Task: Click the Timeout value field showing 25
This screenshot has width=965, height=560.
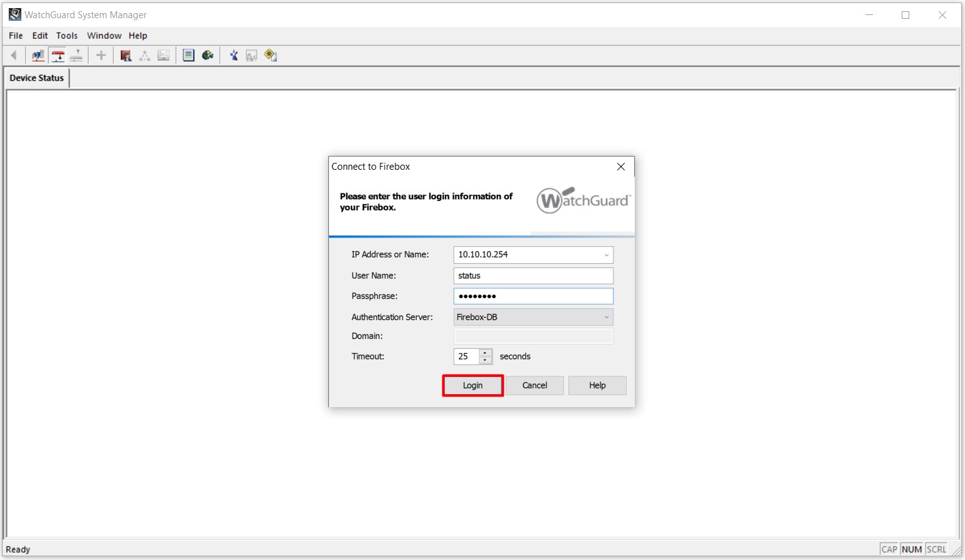Action: click(x=466, y=356)
